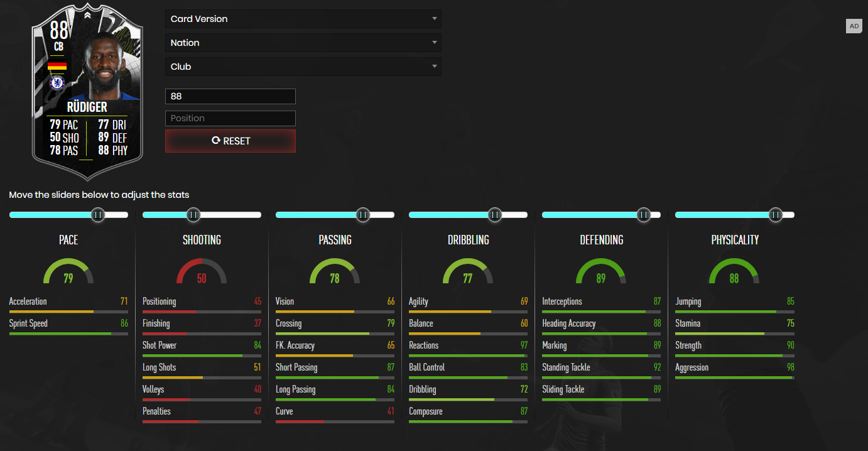The height and width of the screenshot is (451, 868).
Task: Click the Marking stat label
Action: point(555,345)
